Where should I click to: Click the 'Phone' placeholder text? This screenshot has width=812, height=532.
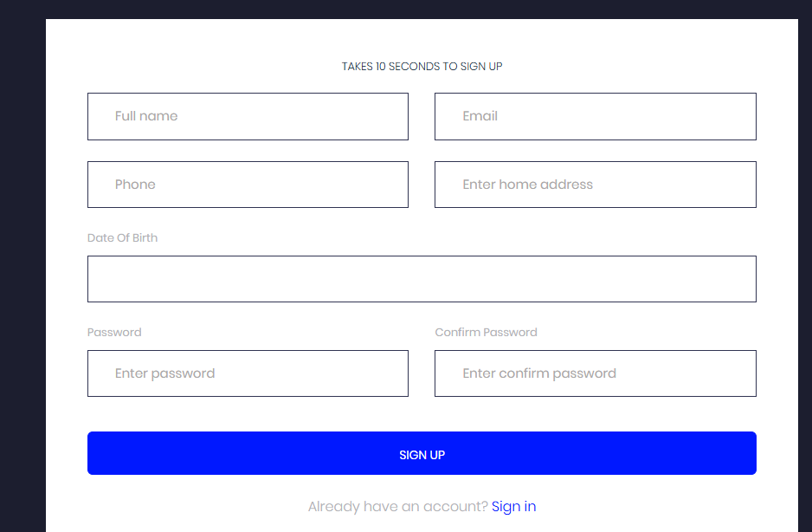(135, 185)
